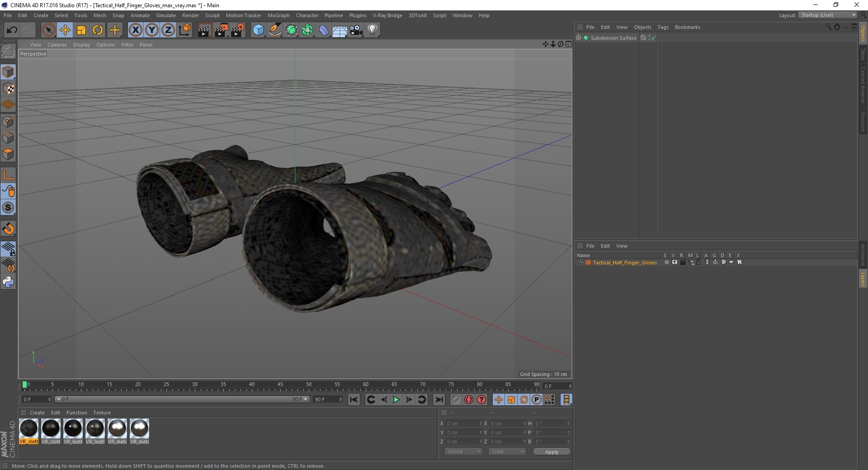Open the Startup (User) layout dropdown

828,15
